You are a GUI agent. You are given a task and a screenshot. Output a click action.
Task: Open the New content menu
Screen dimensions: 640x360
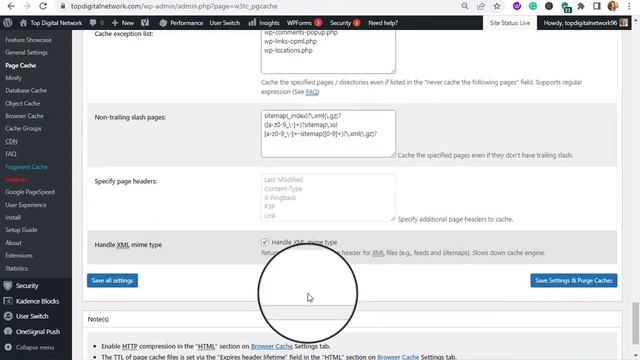click(122, 23)
